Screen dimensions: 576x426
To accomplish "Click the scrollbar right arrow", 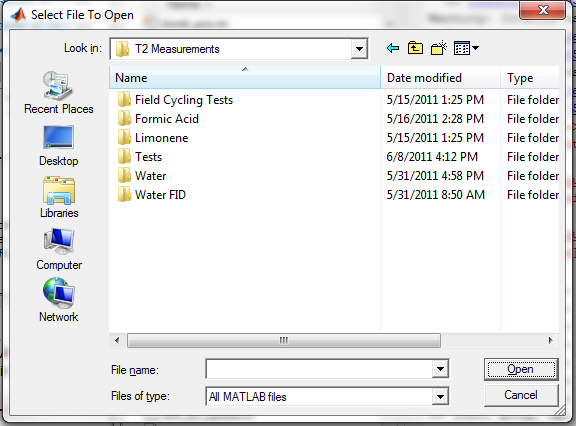I will point(550,340).
